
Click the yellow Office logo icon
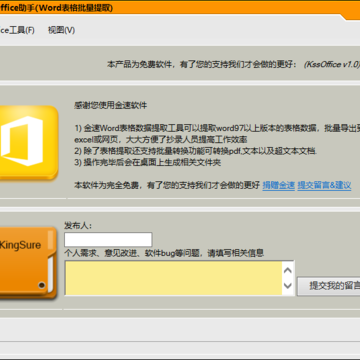coord(28,143)
